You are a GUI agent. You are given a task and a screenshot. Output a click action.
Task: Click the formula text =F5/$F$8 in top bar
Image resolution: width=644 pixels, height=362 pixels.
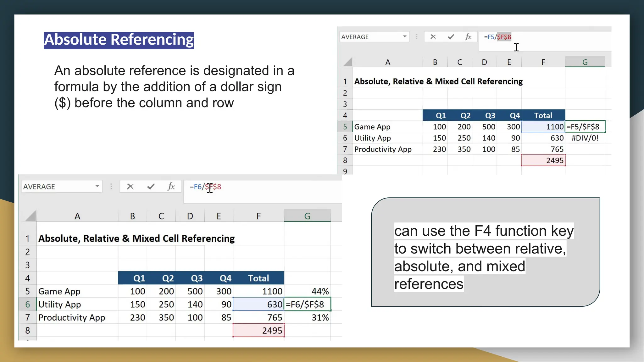pos(497,37)
